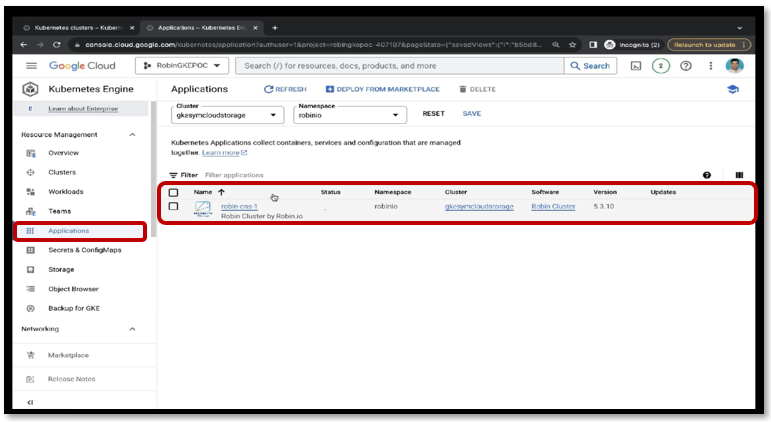Click the Filter funnel icon
Image resolution: width=771 pixels, height=422 pixels.
pos(173,175)
